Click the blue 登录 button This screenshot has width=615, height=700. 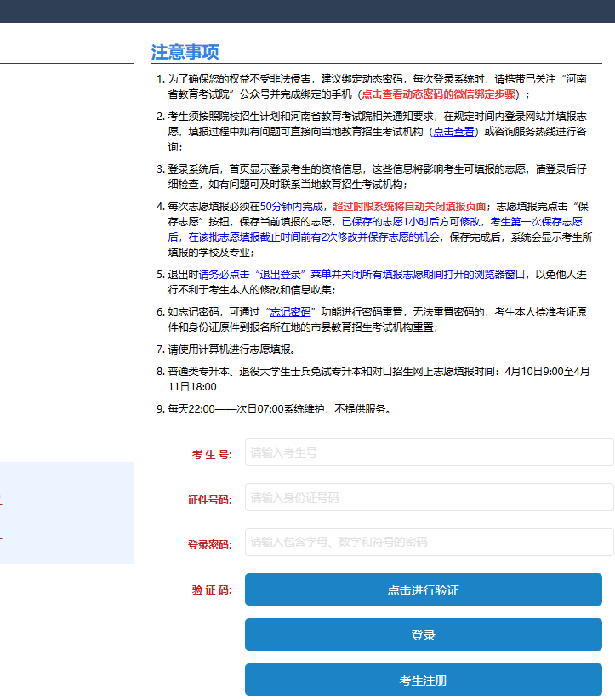click(423, 635)
